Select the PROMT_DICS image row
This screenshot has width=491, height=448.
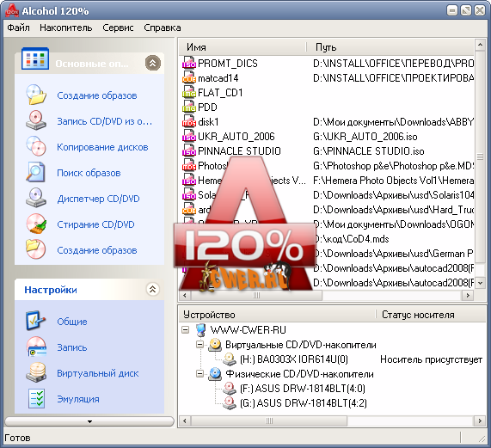(x=327, y=64)
